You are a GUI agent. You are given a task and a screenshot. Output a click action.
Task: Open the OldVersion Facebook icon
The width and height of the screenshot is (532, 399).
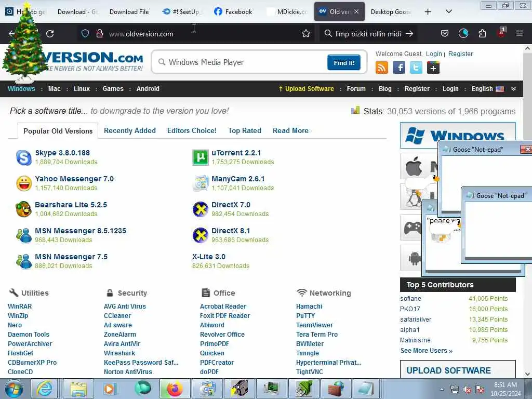[399, 68]
